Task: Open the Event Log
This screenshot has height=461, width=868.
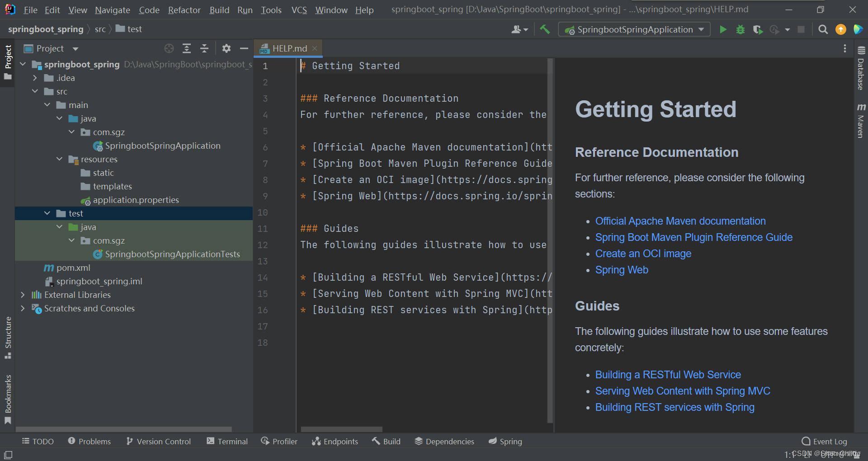Action: pyautogui.click(x=825, y=441)
